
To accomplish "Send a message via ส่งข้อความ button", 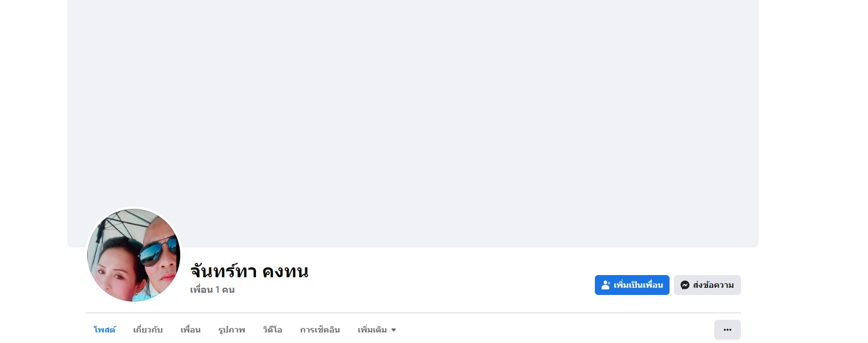I will click(707, 285).
